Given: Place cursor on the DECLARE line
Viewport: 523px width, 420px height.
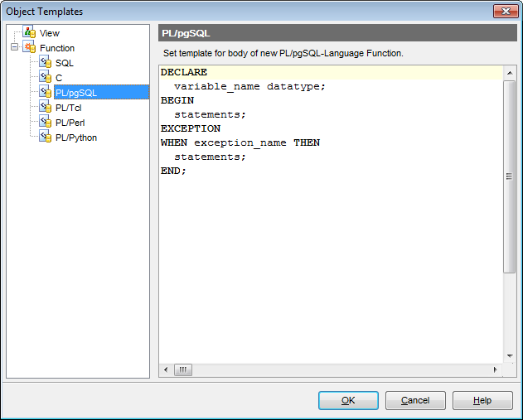Looking at the screenshot, I should click(x=331, y=72).
